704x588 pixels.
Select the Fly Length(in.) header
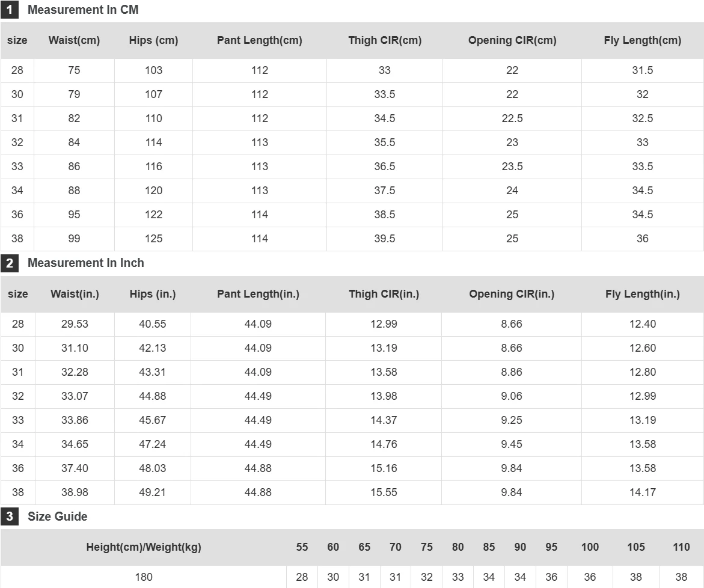pos(643,294)
